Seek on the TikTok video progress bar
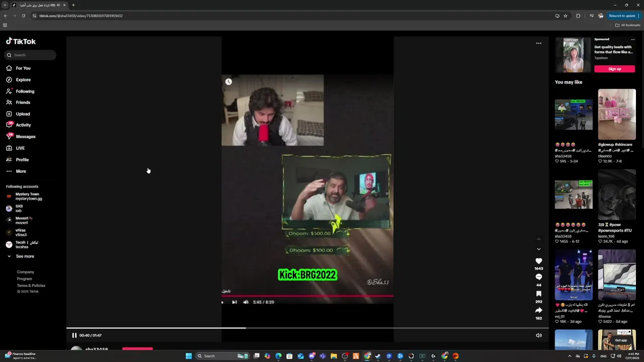 pos(307,328)
